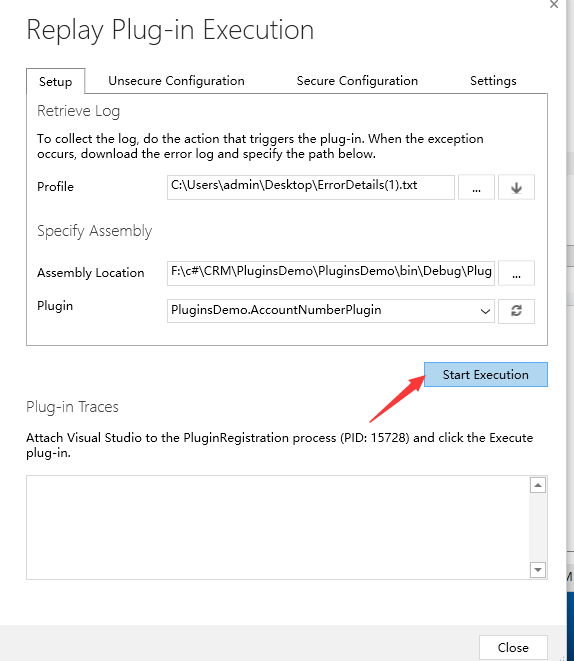Browse for the Assembly Location file
This screenshot has height=661, width=574.
coord(516,273)
